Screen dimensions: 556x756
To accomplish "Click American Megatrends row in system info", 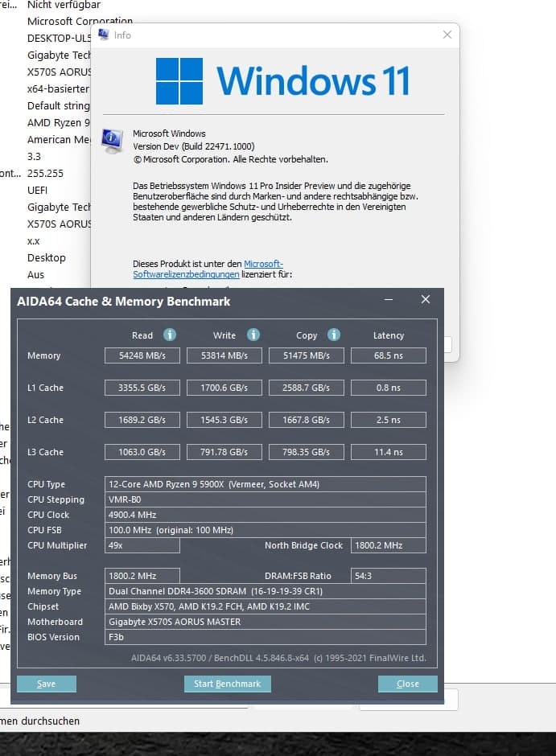I will 59,139.
